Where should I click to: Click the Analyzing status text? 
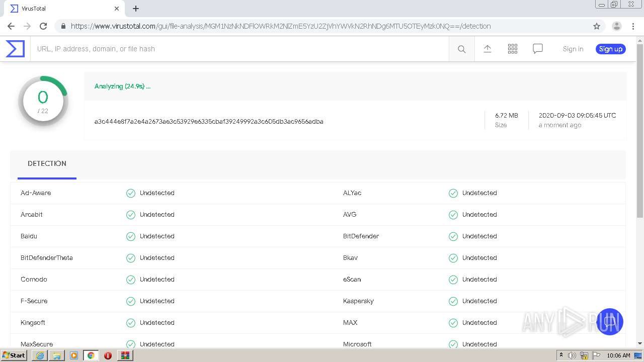click(x=122, y=86)
